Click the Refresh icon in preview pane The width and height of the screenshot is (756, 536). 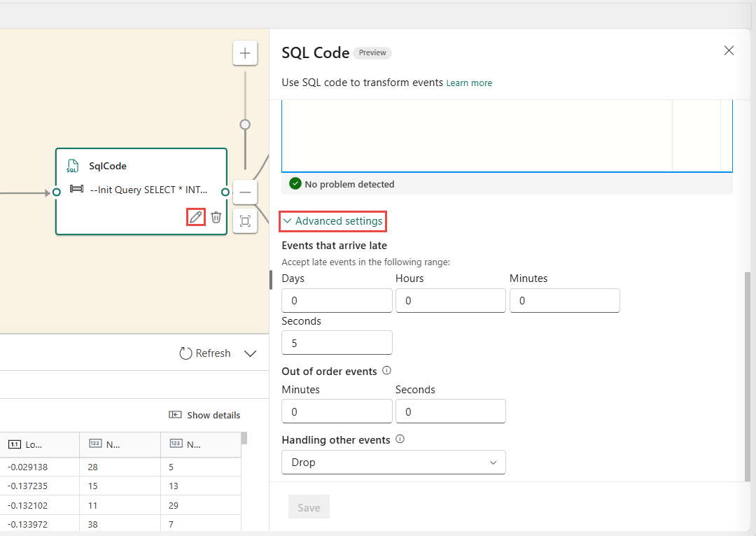pos(185,353)
